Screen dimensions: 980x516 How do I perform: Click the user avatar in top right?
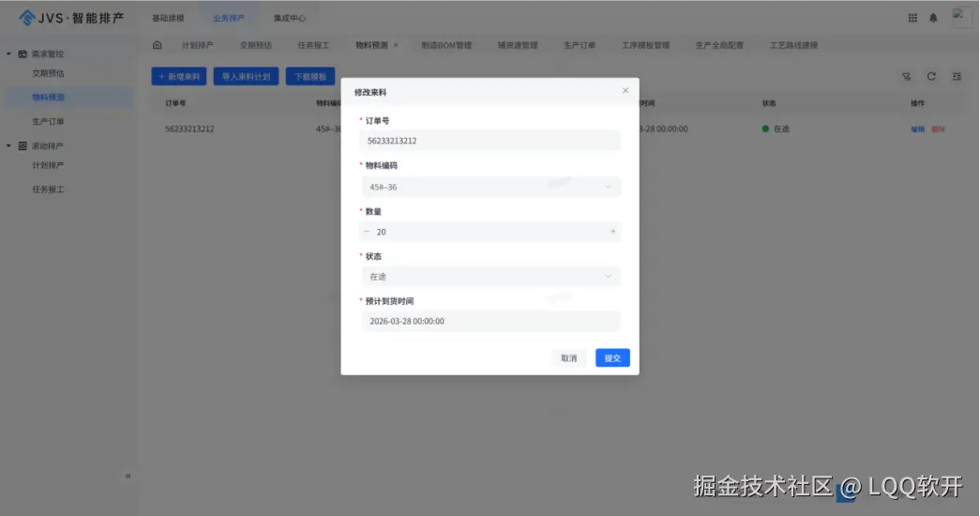(x=960, y=17)
